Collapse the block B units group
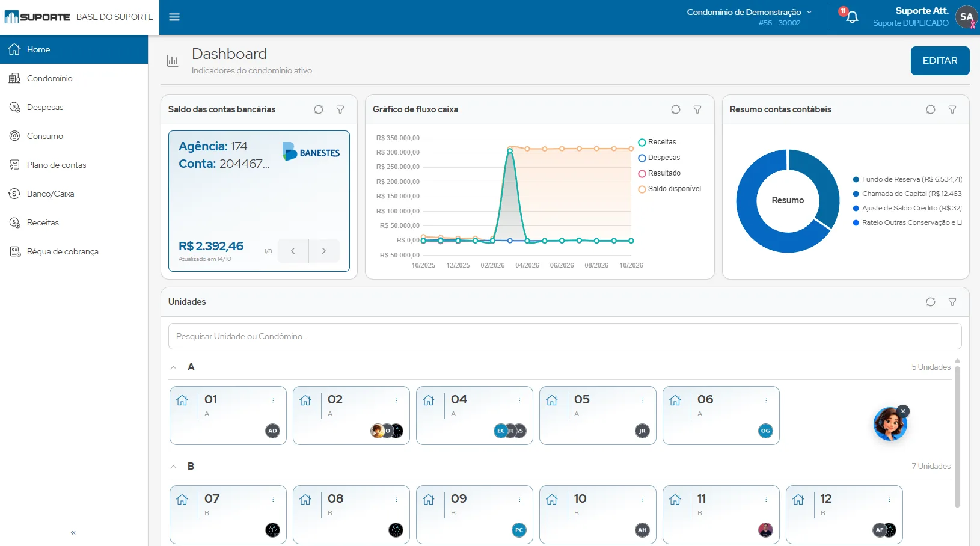 click(x=173, y=467)
